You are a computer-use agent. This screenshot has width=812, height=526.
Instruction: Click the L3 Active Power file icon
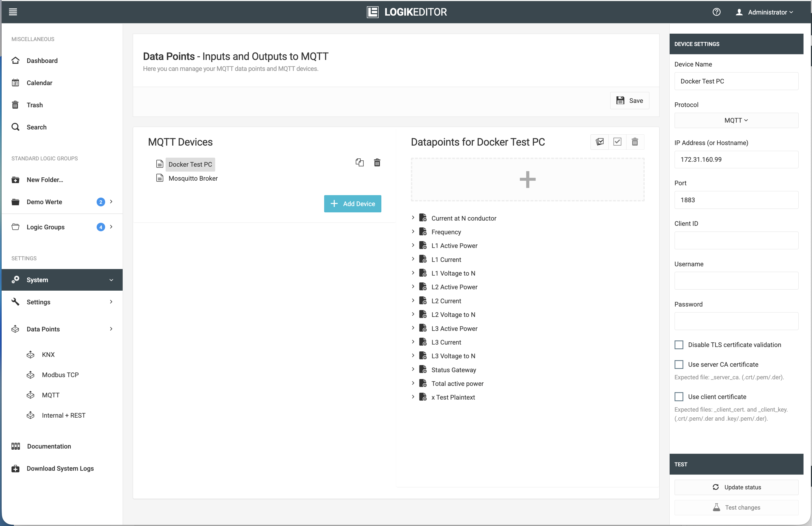[x=423, y=328]
